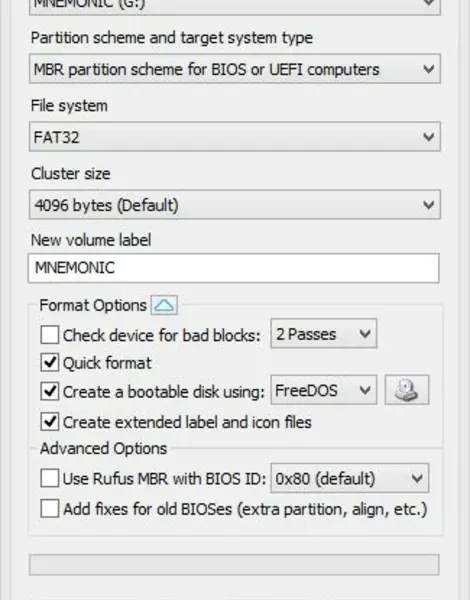Screen dimensions: 470x600
Task: Uncheck Create extended label and icon files
Action: coord(50,422)
